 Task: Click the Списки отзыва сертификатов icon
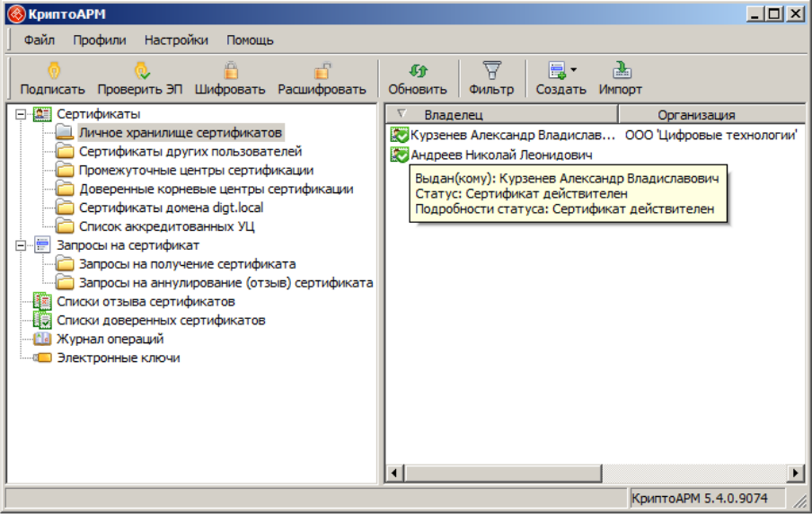click(x=42, y=301)
